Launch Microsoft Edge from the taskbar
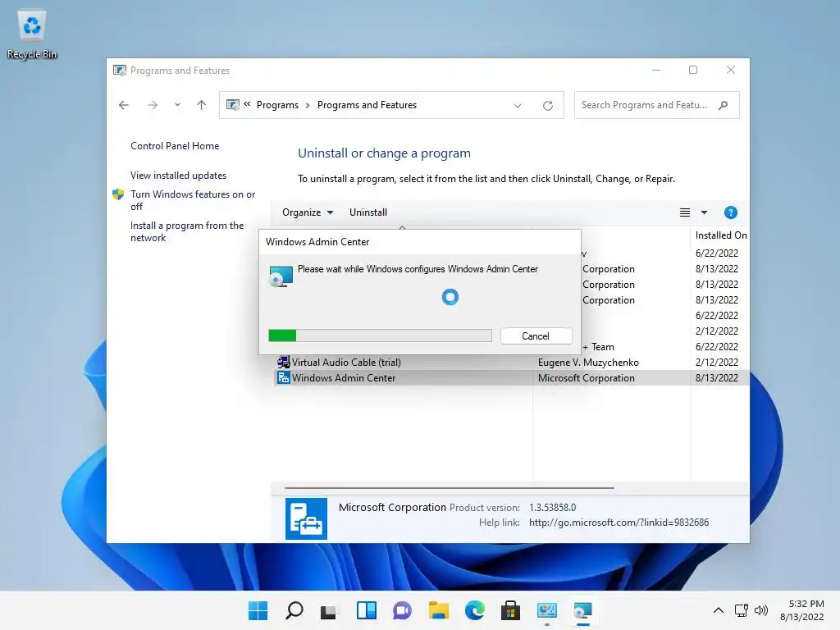The height and width of the screenshot is (630, 840). point(475,610)
